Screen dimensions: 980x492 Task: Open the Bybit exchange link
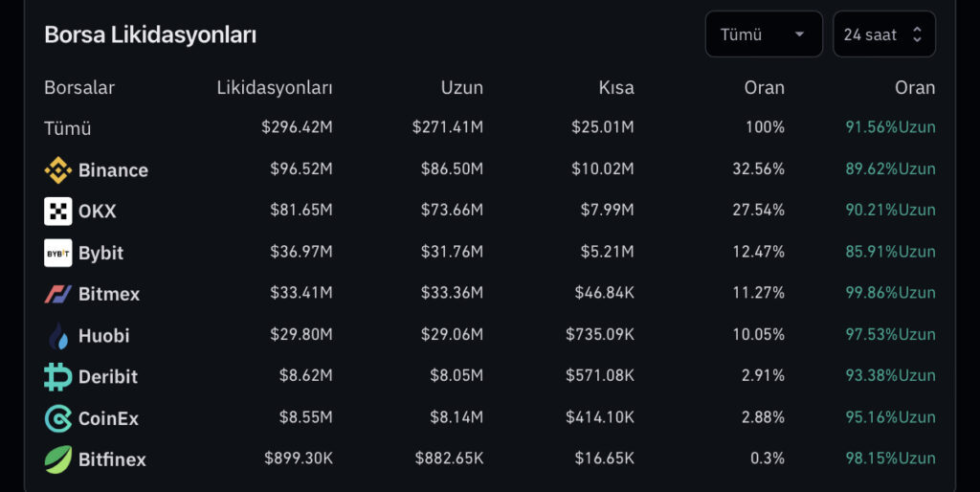[100, 253]
